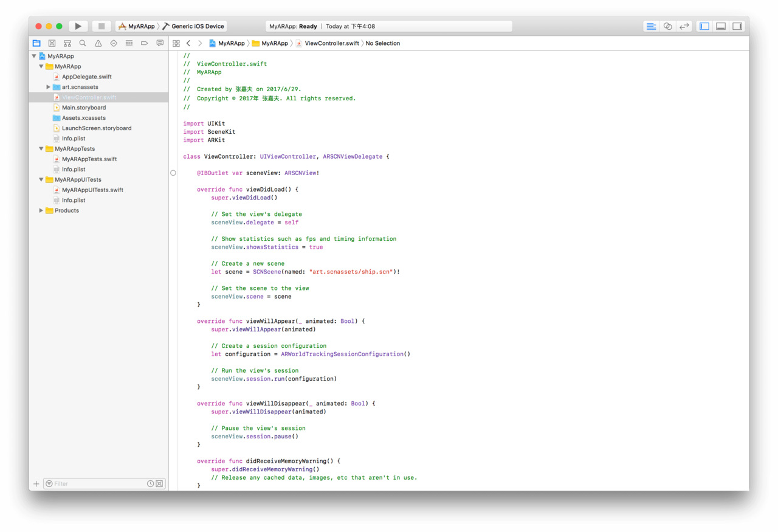The width and height of the screenshot is (778, 532).
Task: Click MyARApp project segment in jump bar
Action: 227,43
